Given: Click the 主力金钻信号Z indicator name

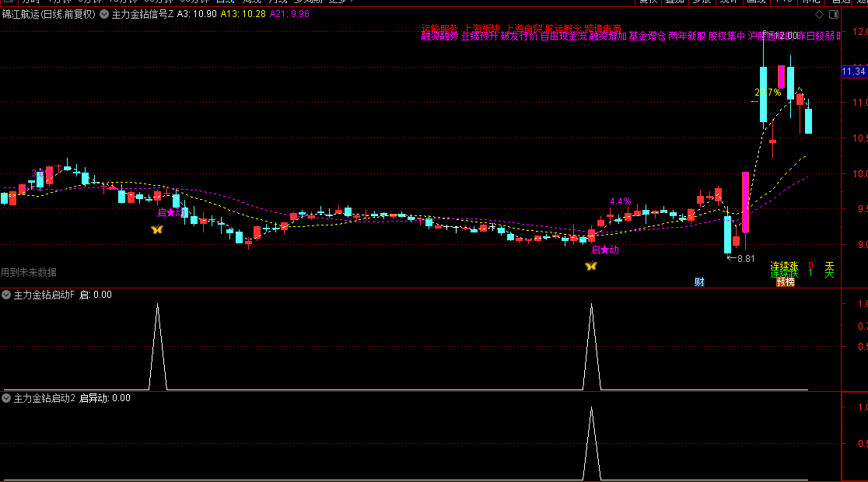Looking at the screenshot, I should tap(143, 15).
